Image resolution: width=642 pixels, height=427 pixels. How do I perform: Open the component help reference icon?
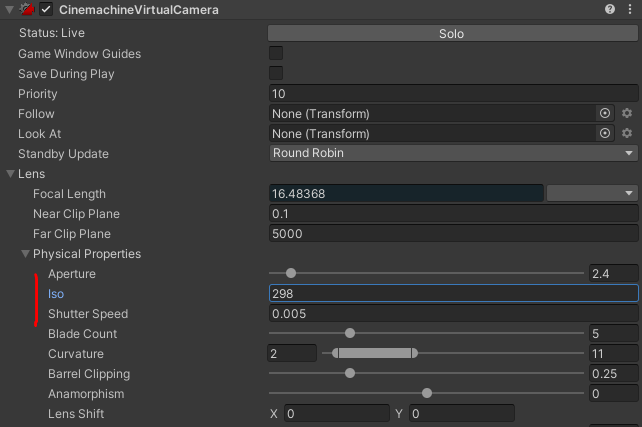click(x=610, y=9)
